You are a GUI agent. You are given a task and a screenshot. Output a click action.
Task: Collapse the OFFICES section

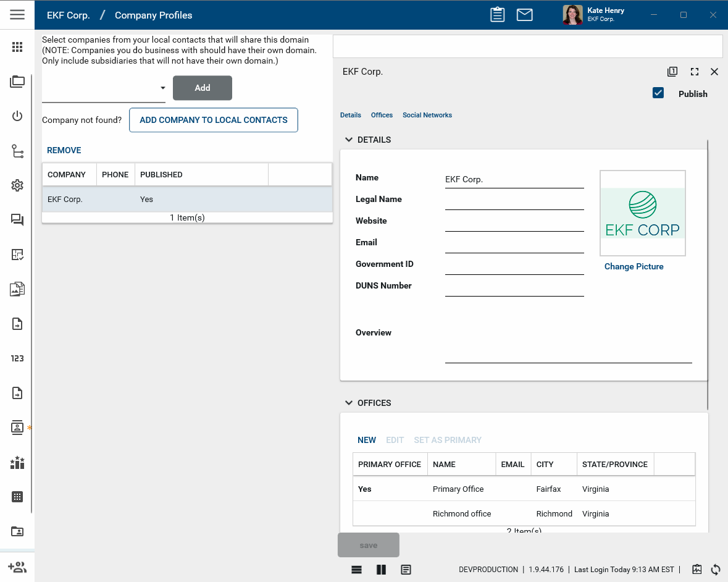point(349,403)
